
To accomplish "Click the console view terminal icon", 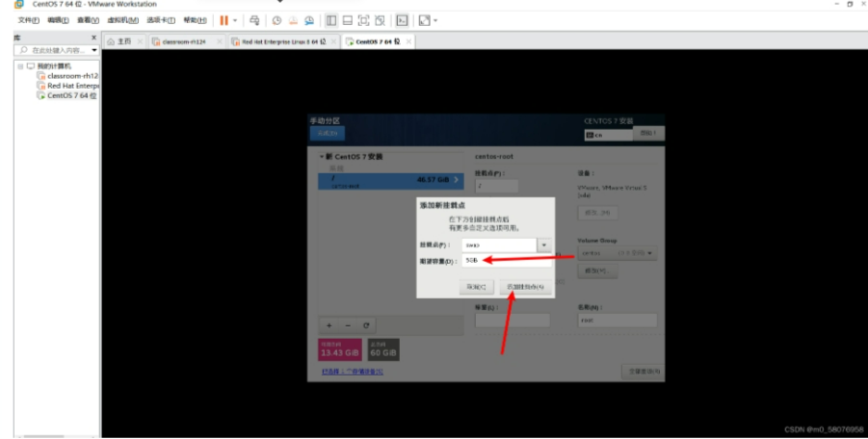I will 402,20.
